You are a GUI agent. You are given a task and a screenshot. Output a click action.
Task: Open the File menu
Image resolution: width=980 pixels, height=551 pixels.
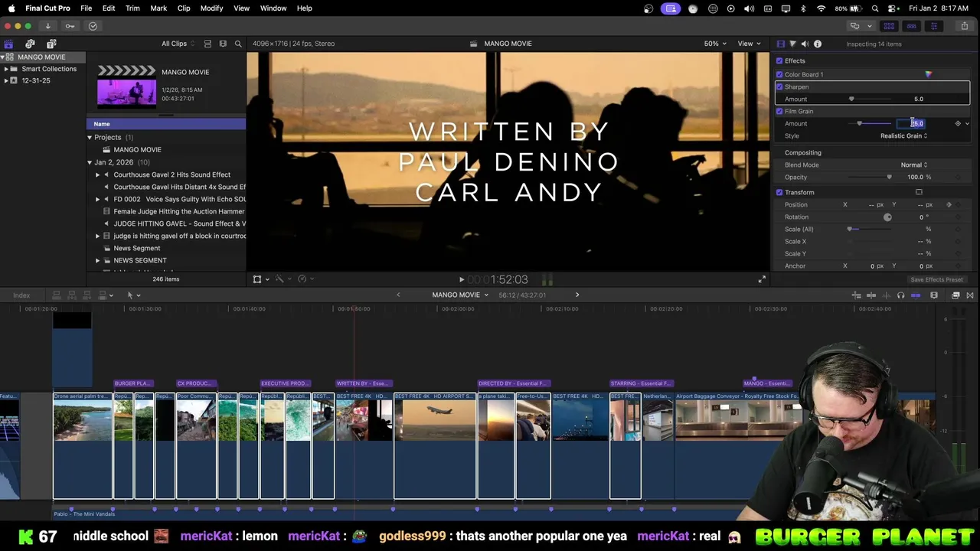[87, 8]
